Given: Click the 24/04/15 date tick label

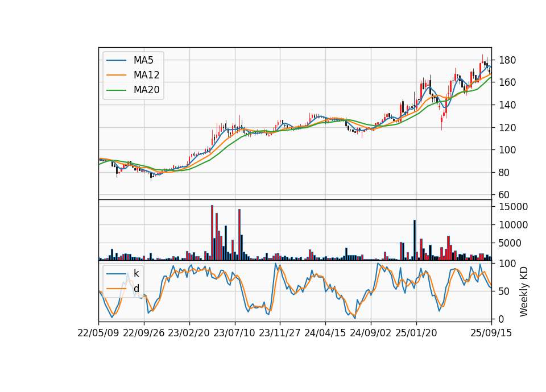Looking at the screenshot, I should tap(325, 333).
